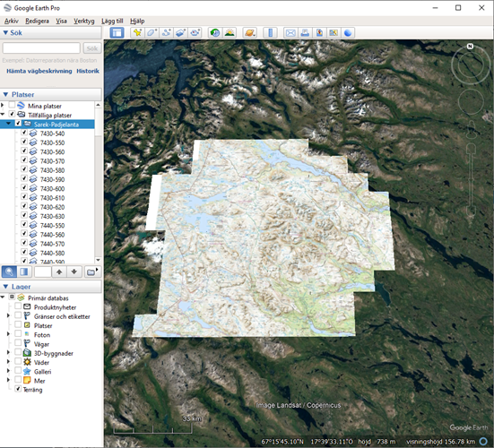This screenshot has height=448, width=494.
Task: Click the places search magnifier button
Action: click(x=10, y=271)
